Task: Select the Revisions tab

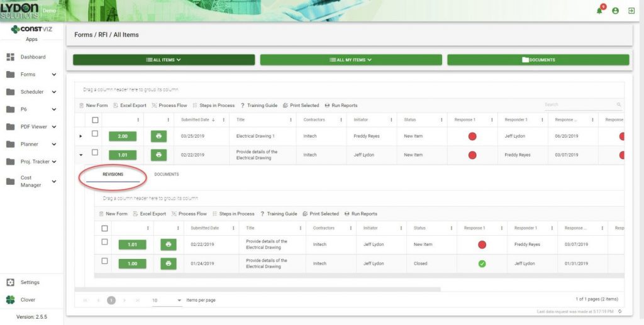Action: coord(113,174)
